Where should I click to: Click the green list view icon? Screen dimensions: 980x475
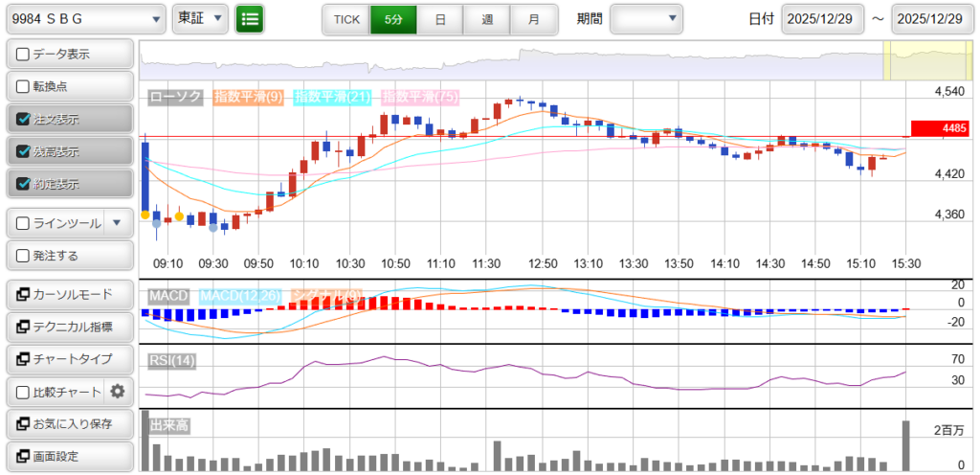click(x=250, y=18)
